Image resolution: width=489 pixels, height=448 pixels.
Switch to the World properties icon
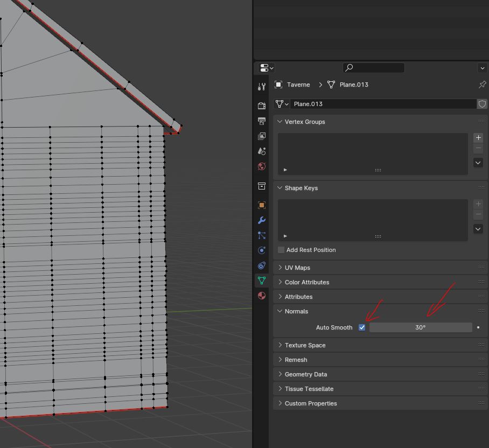pyautogui.click(x=262, y=166)
